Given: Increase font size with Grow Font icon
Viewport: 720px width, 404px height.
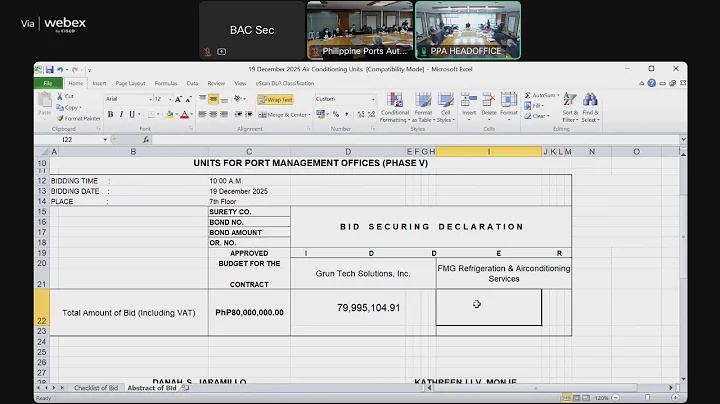Looking at the screenshot, I should (178, 99).
